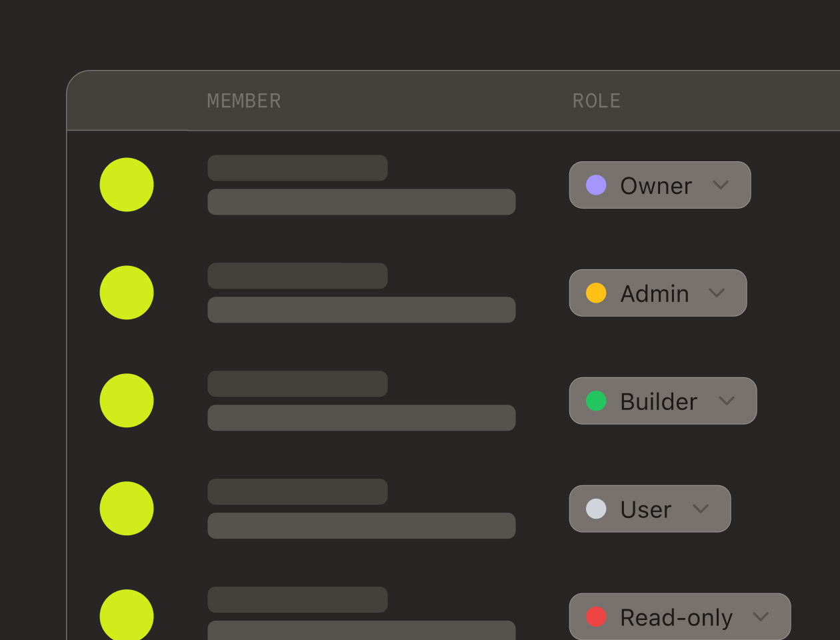840x640 pixels.
Task: Toggle the red Read-only status indicator
Action: (x=596, y=617)
